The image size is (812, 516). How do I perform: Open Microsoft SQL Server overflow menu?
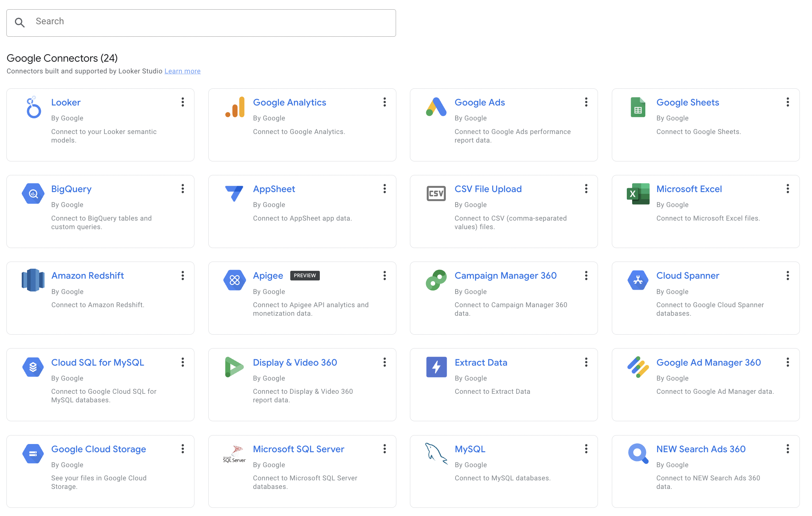tap(385, 449)
